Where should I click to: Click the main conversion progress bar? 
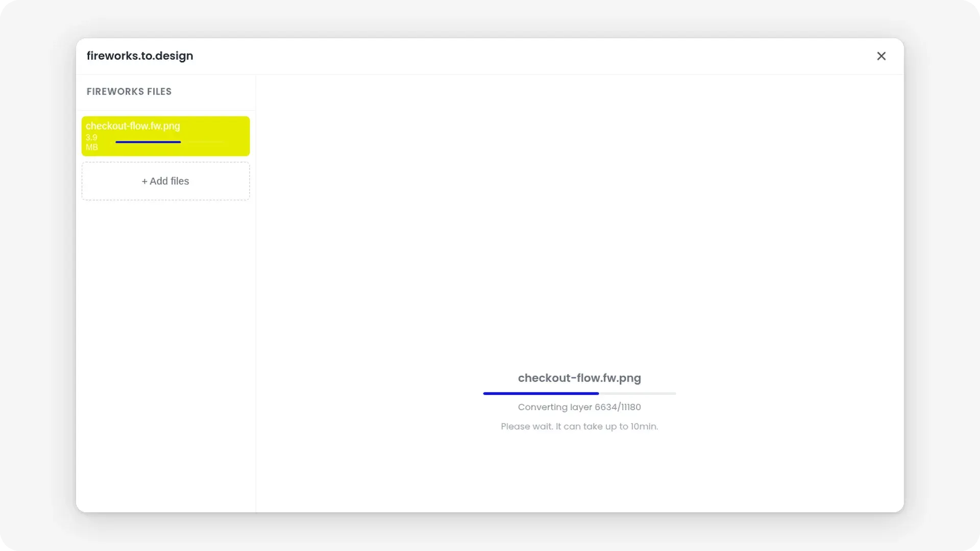pyautogui.click(x=579, y=393)
